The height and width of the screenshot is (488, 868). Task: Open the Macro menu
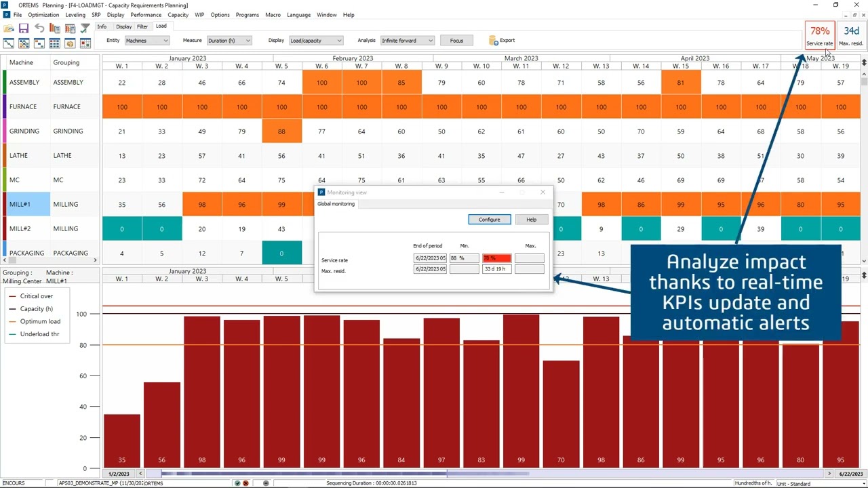click(273, 15)
